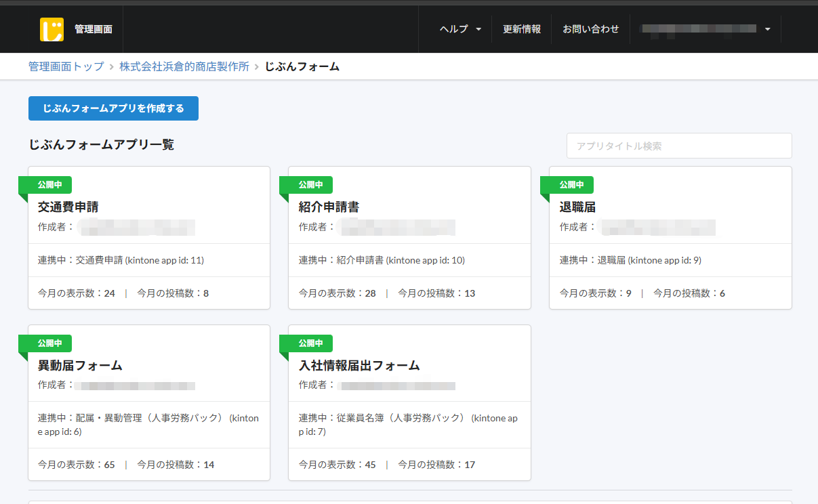Click the じぶんフォームアプリを作成する button
Screen dimensions: 818x504
[x=113, y=108]
